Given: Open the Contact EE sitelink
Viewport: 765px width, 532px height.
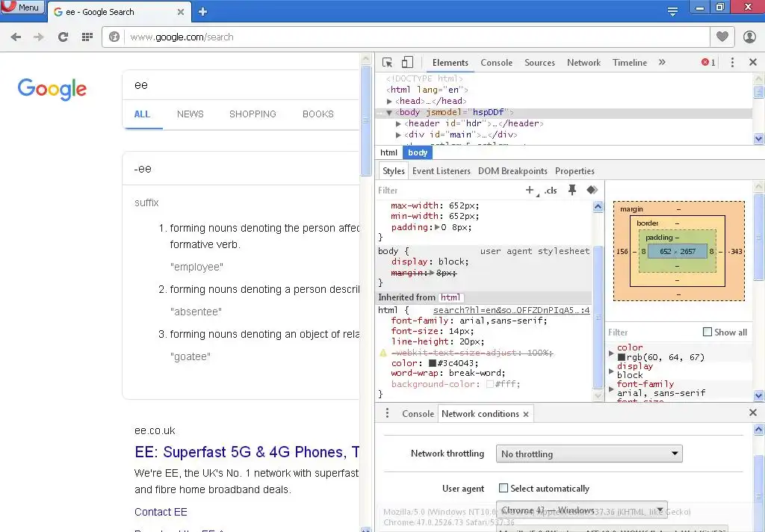Looking at the screenshot, I should [161, 512].
